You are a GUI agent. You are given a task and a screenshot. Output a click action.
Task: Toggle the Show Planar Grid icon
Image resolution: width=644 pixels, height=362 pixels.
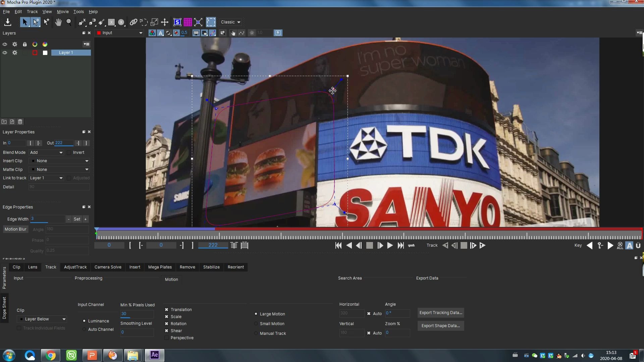188,22
